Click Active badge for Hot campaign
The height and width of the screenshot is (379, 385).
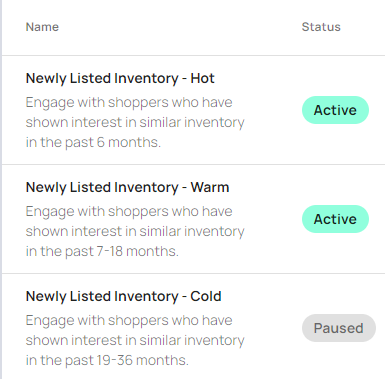pyautogui.click(x=335, y=110)
